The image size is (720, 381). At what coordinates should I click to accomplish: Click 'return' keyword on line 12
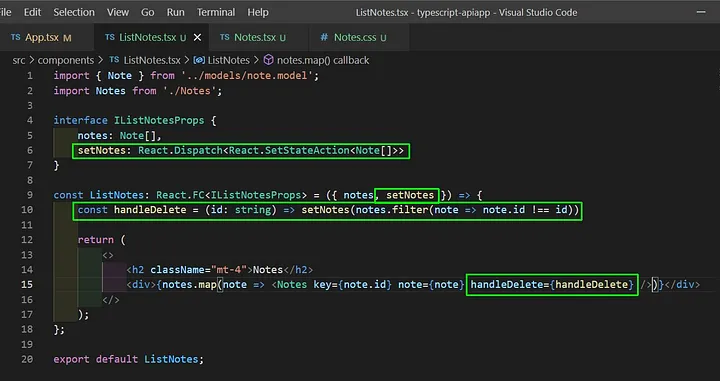tap(96, 240)
